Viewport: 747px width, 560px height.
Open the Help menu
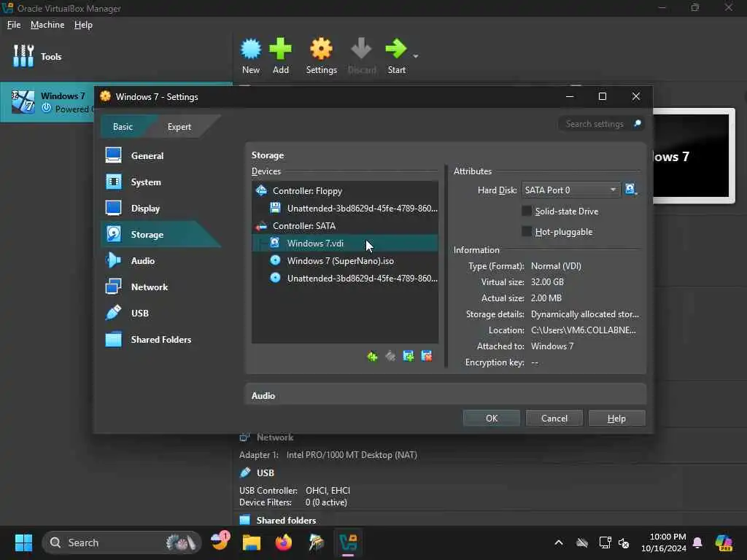83,25
